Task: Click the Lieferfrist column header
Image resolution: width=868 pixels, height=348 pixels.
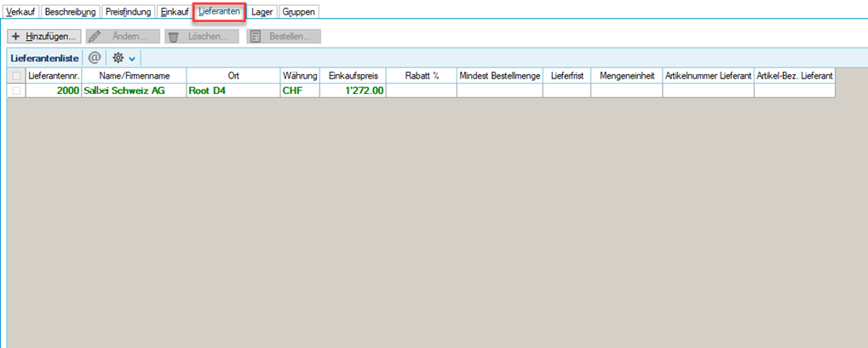Action: 566,75
